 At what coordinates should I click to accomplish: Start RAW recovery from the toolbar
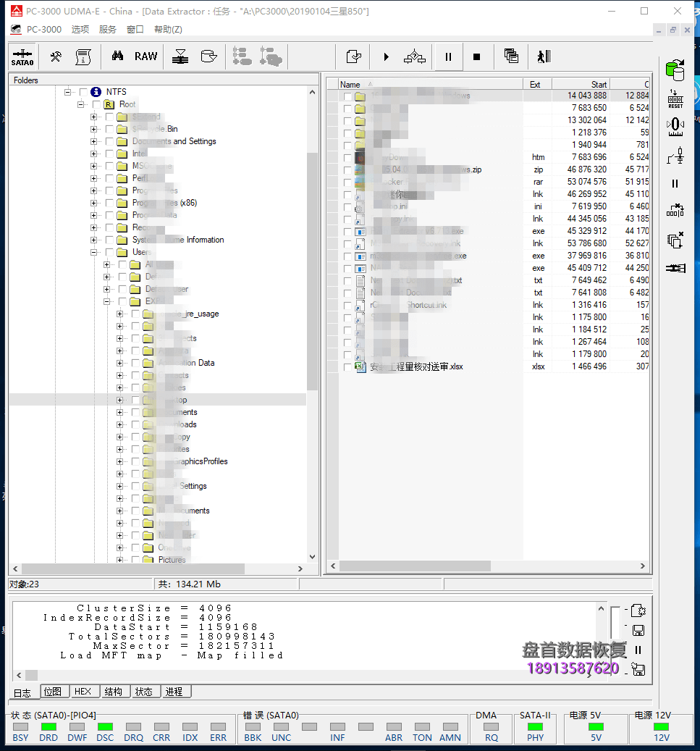[x=146, y=56]
